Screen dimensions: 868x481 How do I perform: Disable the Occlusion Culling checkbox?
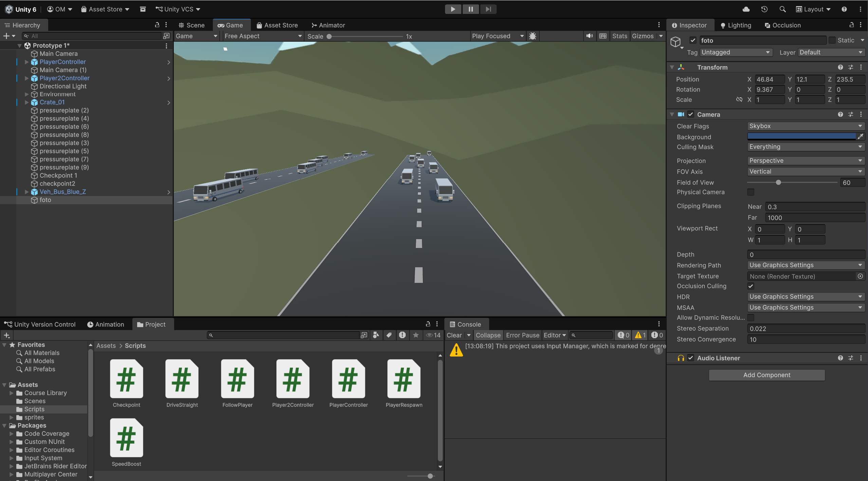click(x=751, y=286)
